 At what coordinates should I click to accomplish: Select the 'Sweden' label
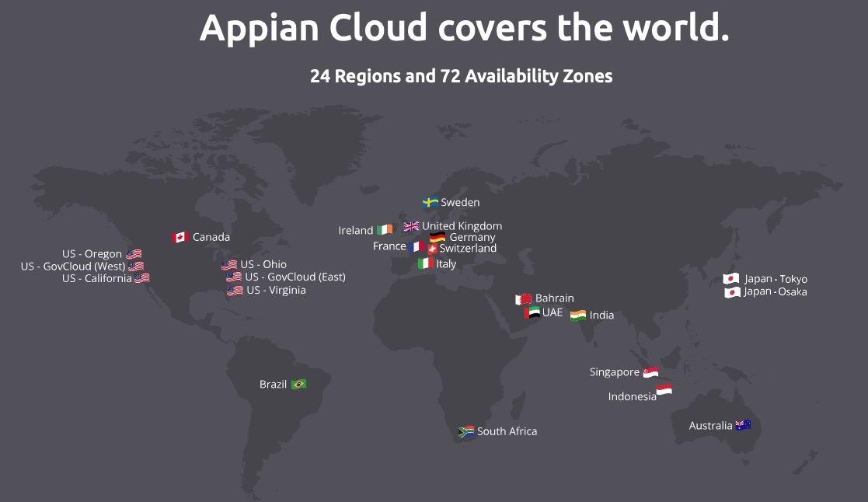[460, 203]
